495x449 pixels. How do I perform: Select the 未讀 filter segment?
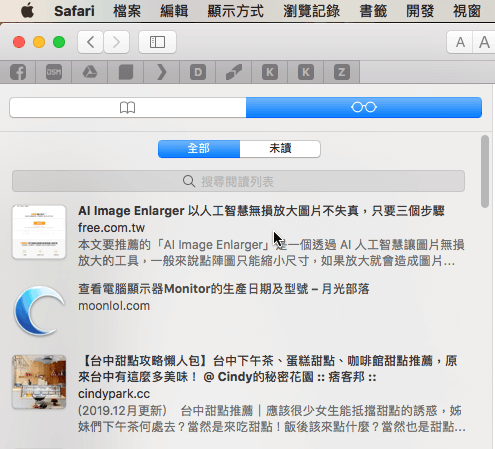coord(280,149)
